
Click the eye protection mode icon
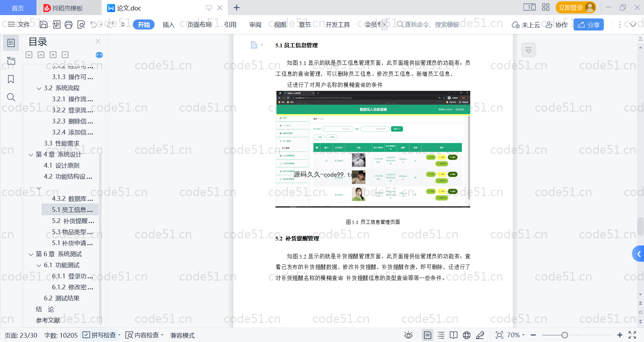tap(408, 335)
